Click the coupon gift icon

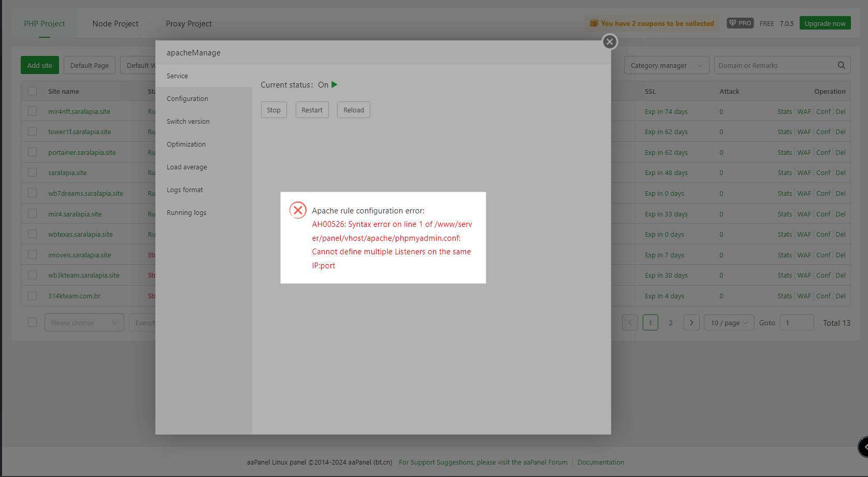[594, 23]
